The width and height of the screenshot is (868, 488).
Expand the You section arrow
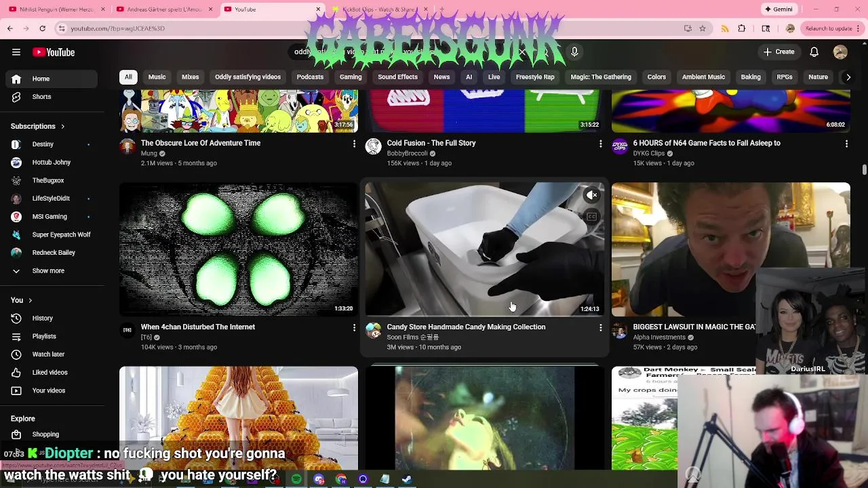pyautogui.click(x=30, y=300)
